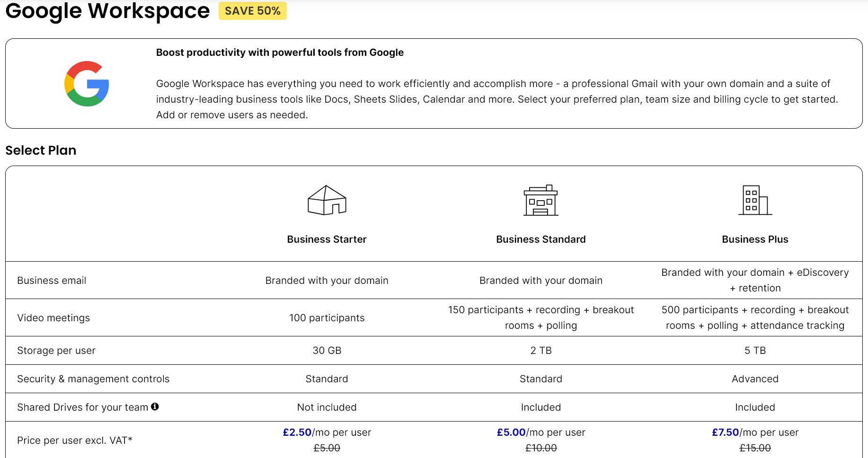Click the Not included Shared Drives cell
The image size is (868, 458).
(x=327, y=407)
